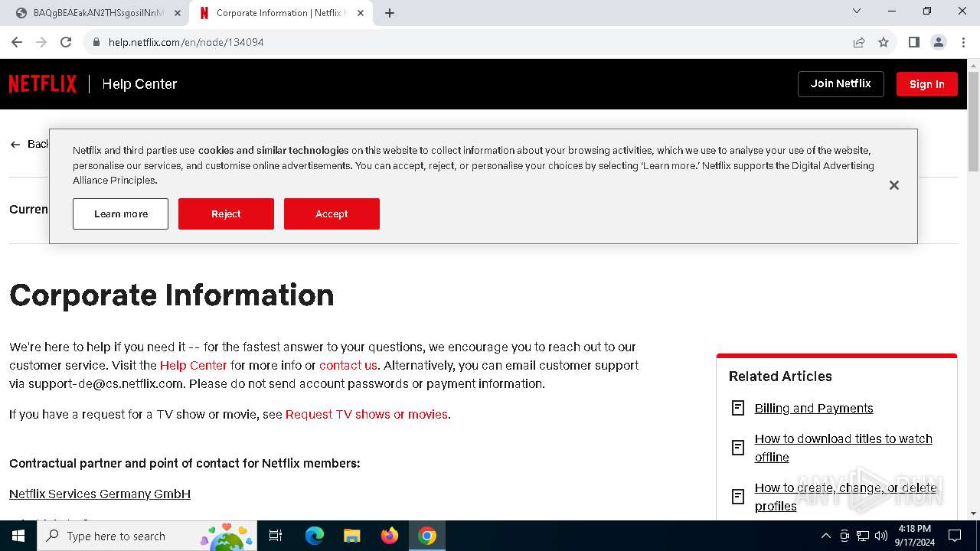Launch Firefox from the taskbar
The height and width of the screenshot is (551, 980).
(390, 536)
